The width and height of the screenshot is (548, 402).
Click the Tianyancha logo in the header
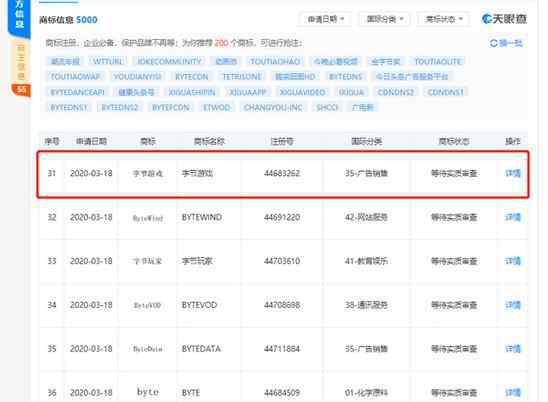(x=504, y=19)
